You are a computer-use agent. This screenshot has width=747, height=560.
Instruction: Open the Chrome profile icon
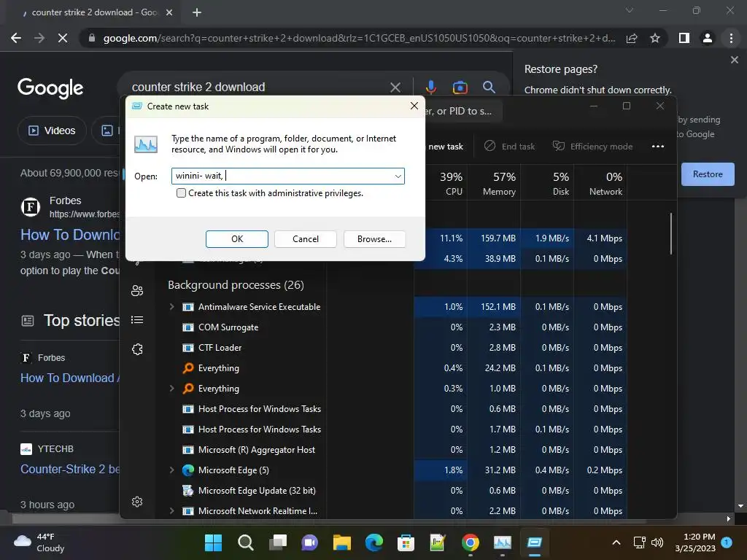pyautogui.click(x=708, y=38)
